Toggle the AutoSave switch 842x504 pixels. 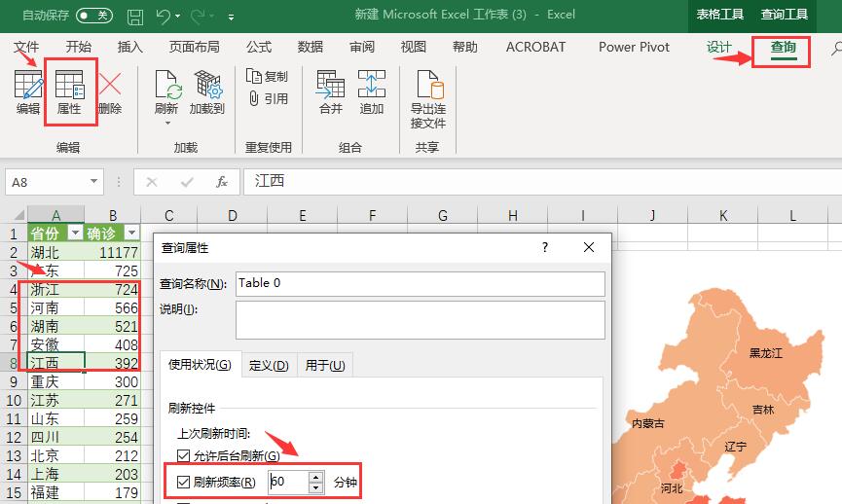[94, 16]
